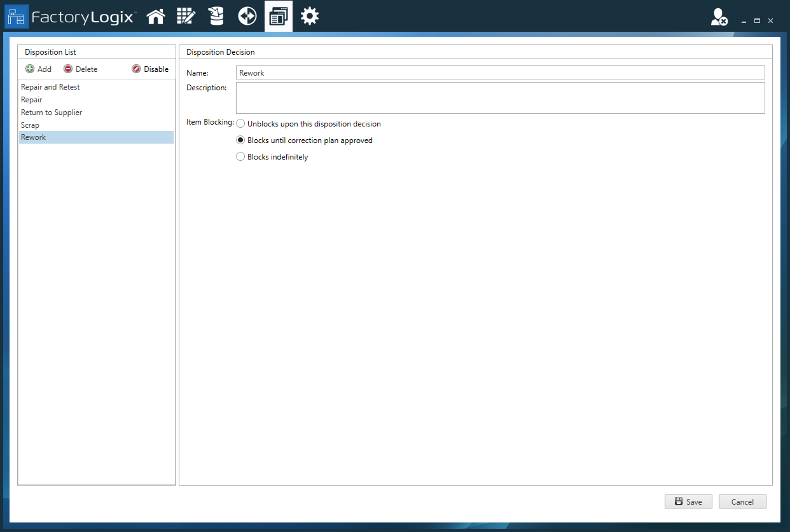Choose the Blocks indefinitely blocking option
This screenshot has width=790, height=532.
240,156
